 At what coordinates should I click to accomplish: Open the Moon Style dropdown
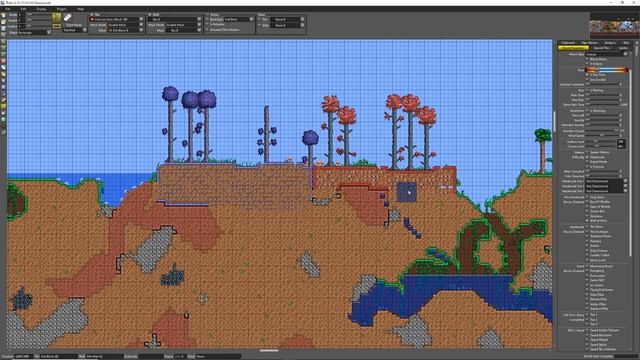[x=607, y=54]
